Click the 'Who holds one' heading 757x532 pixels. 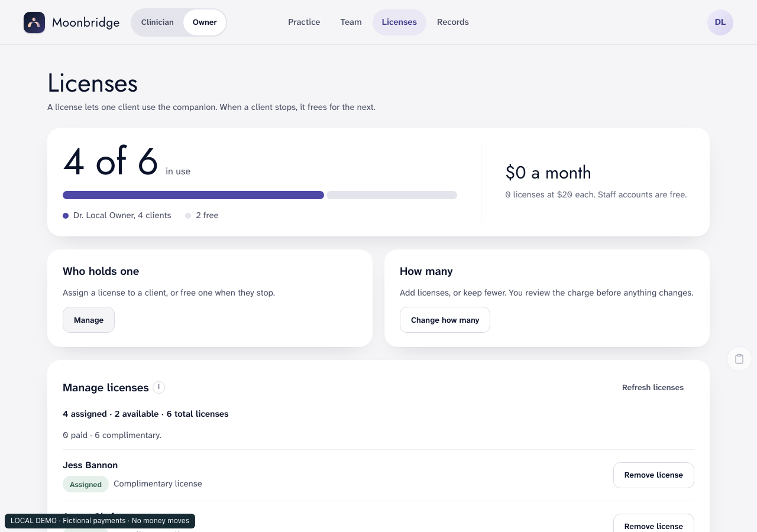pyautogui.click(x=101, y=271)
